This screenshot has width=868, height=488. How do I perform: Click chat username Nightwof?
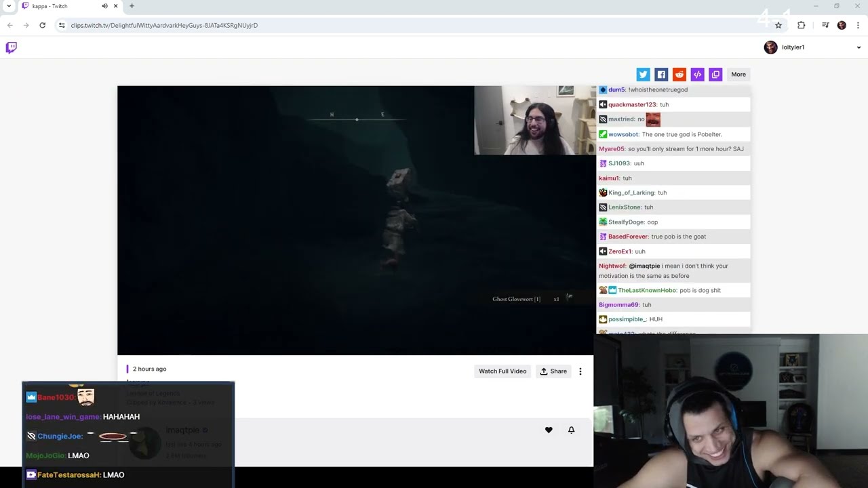tap(612, 266)
